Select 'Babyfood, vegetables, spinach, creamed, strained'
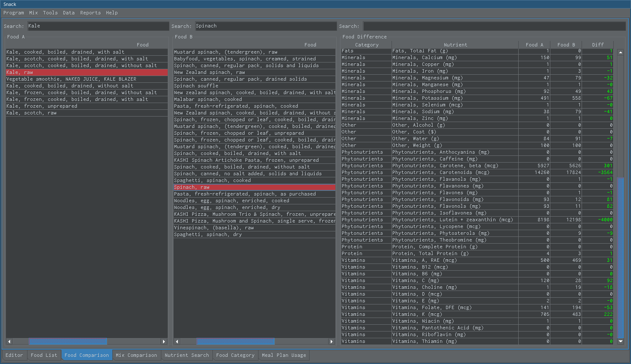Screen dimensions: 631x364 (x=254, y=59)
